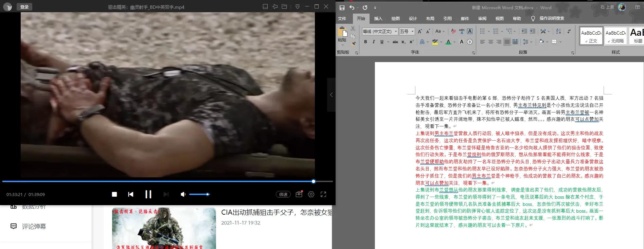Paste clipboard content with 粘贴

pyautogui.click(x=342, y=35)
